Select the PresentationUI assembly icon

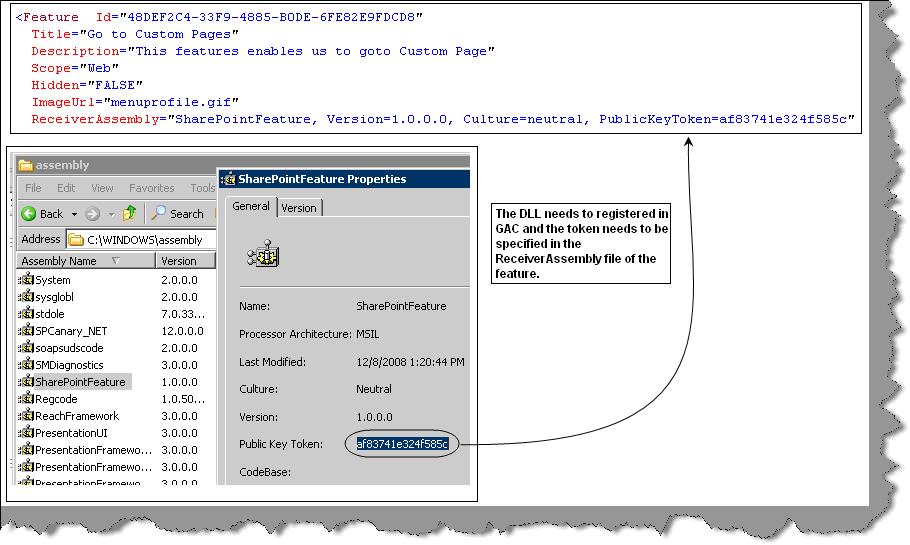(x=26, y=432)
